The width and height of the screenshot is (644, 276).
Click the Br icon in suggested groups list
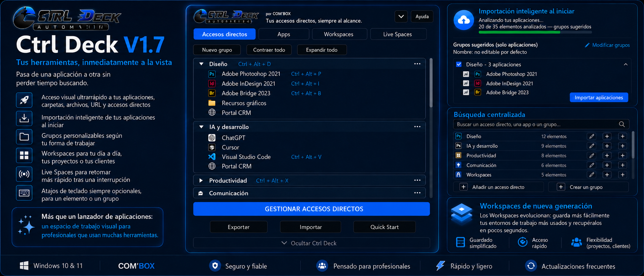(478, 92)
